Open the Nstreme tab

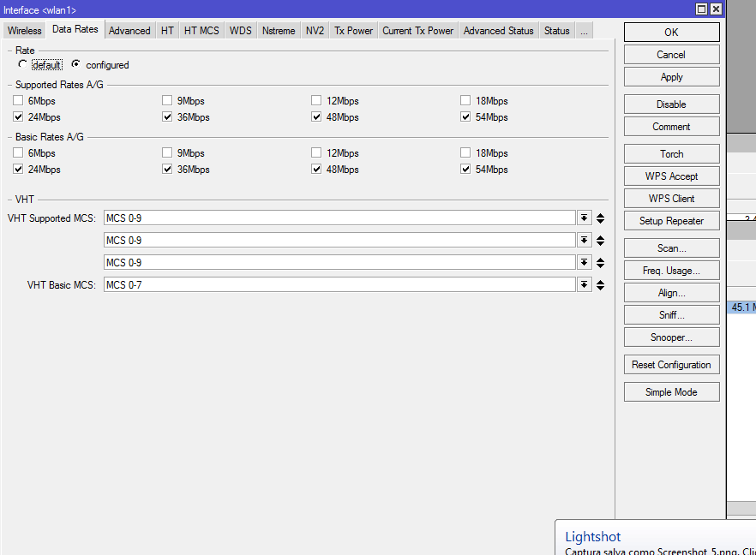279,30
